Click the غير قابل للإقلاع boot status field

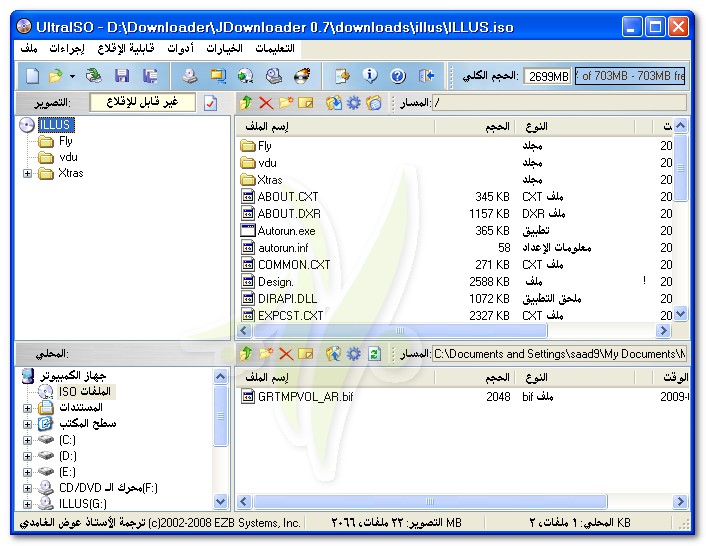tap(143, 103)
